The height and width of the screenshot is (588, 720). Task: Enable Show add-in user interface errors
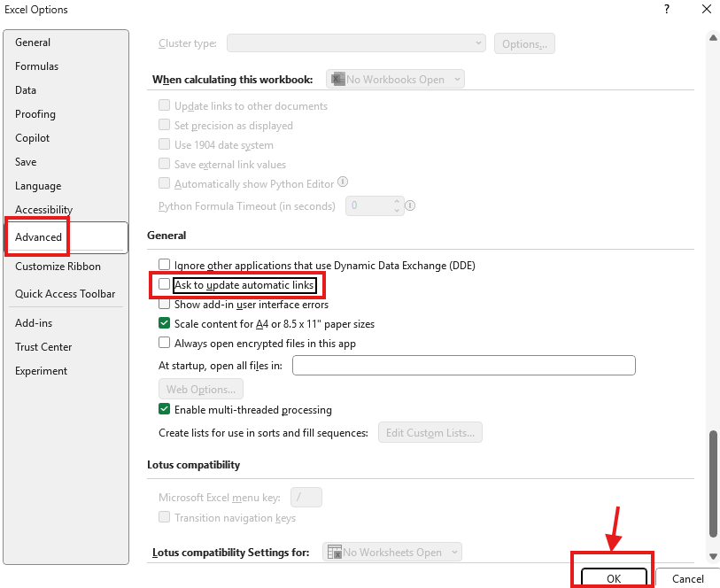tap(164, 304)
